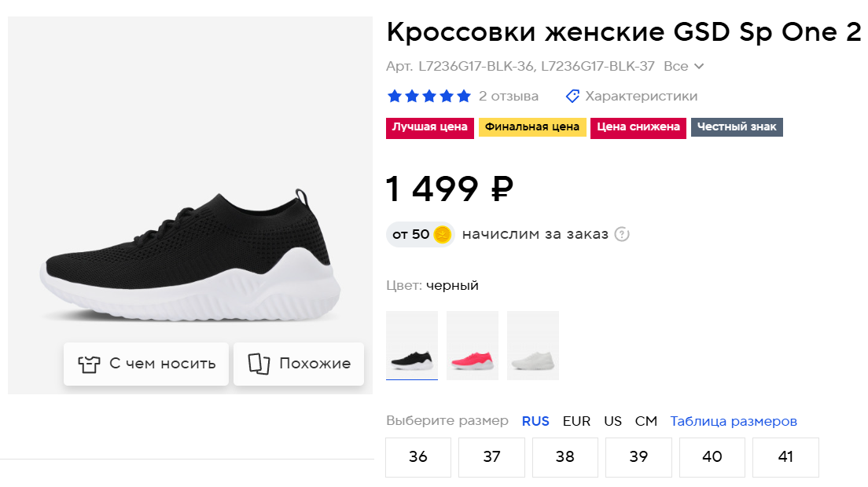Screen dimensions: 868x487
Task: Switch size scale to EUR
Action: (x=576, y=421)
